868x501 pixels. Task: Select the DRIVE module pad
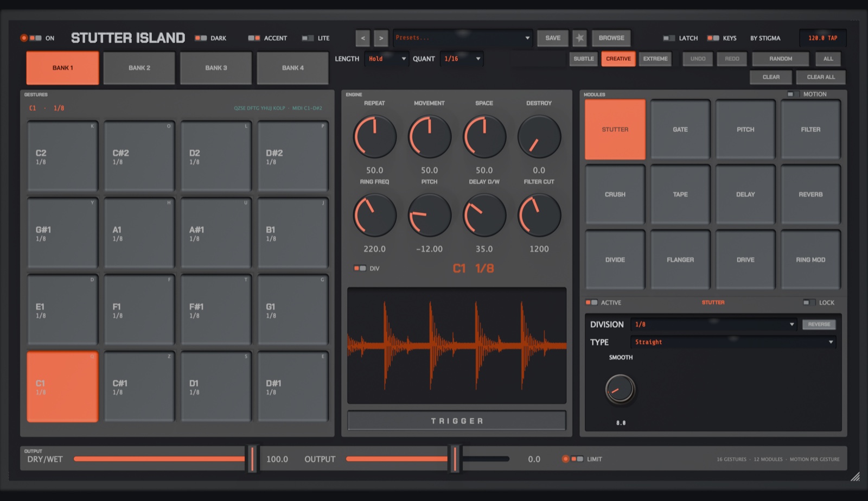(745, 259)
